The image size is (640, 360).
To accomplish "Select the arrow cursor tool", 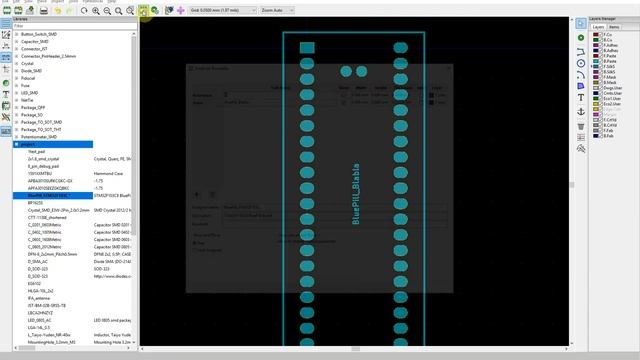I will pos(581,23).
